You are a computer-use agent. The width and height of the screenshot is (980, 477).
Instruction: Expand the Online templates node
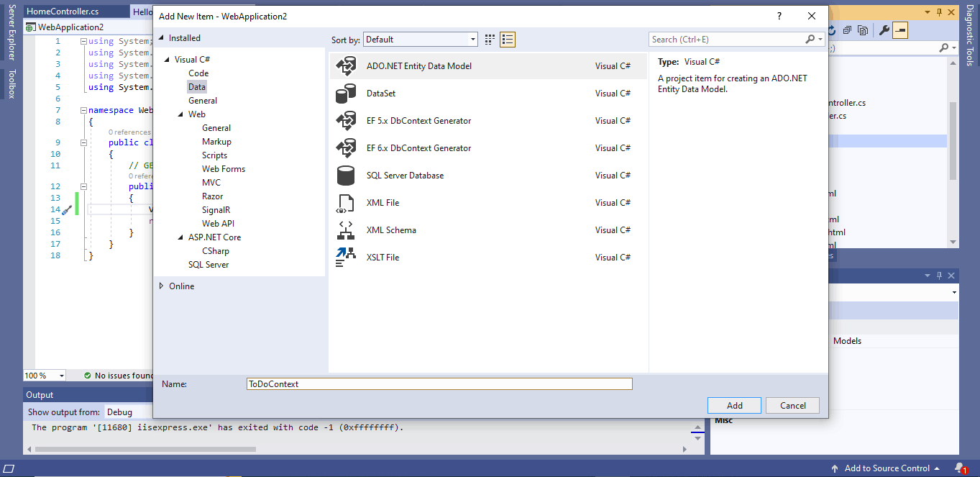click(x=161, y=286)
